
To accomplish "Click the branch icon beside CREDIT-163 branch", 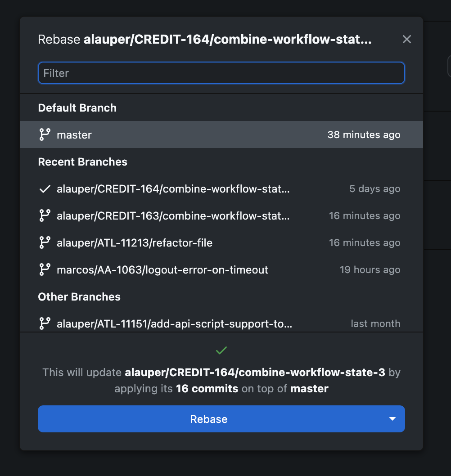I will (x=45, y=216).
